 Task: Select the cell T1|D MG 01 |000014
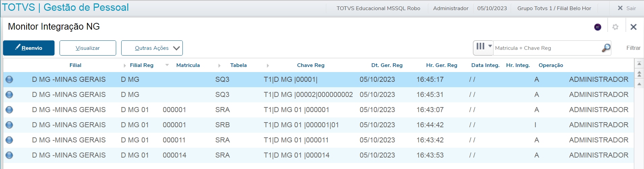[297, 155]
